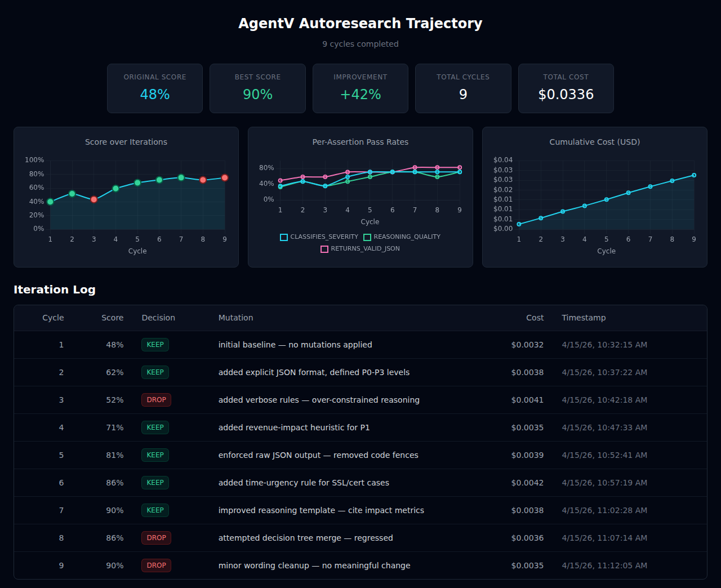Screen dimensions: 721x588
Task: Click the Improvement +42% card
Action: click(x=360, y=88)
